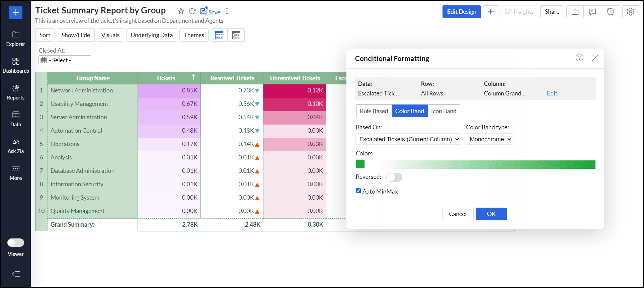
Task: Sort by the Tickets column header
Action: pos(166,78)
